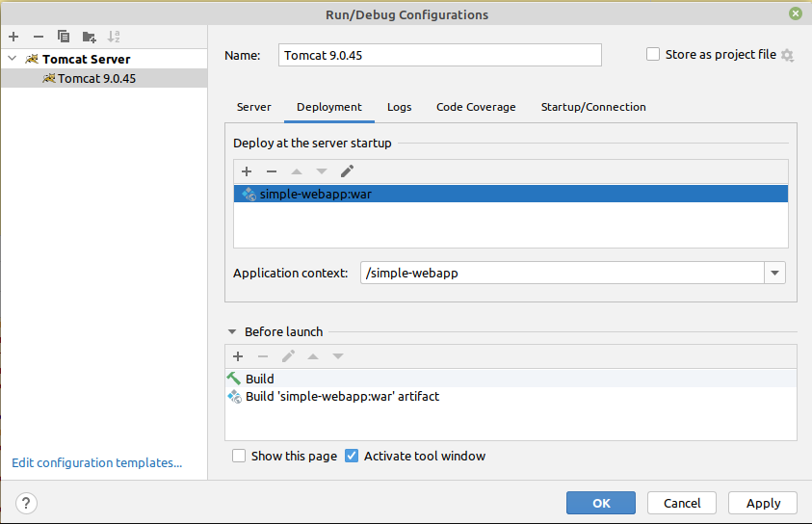The width and height of the screenshot is (812, 524).
Task: Edit deployment artifact with pencil icon
Action: tap(347, 170)
